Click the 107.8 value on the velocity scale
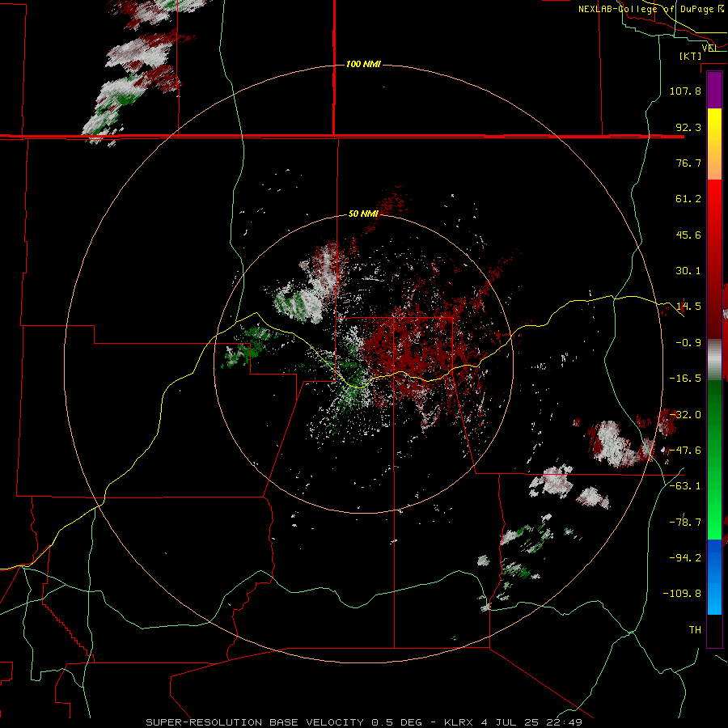This screenshot has height=728, width=728. point(685,91)
